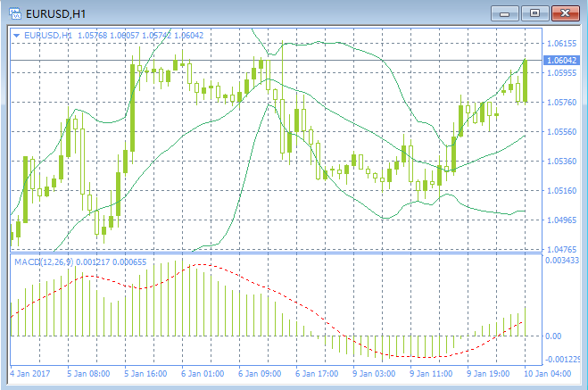The image size is (588, 390).
Task: Click the EURUSD,H1 window title text
Action: 56,14
